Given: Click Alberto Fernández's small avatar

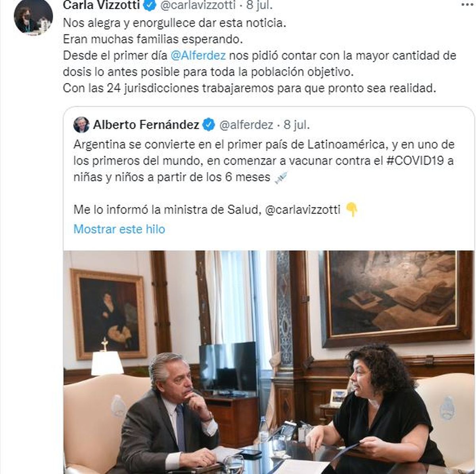Looking at the screenshot, I should click(x=81, y=125).
